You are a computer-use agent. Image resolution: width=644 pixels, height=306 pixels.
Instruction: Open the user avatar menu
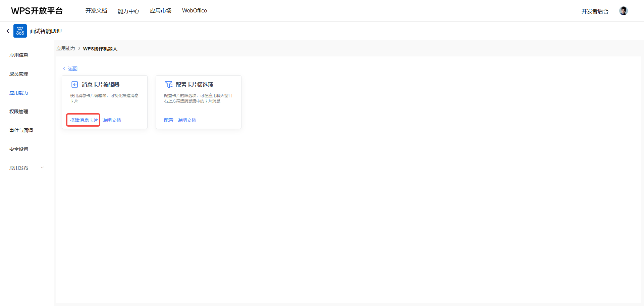(624, 11)
